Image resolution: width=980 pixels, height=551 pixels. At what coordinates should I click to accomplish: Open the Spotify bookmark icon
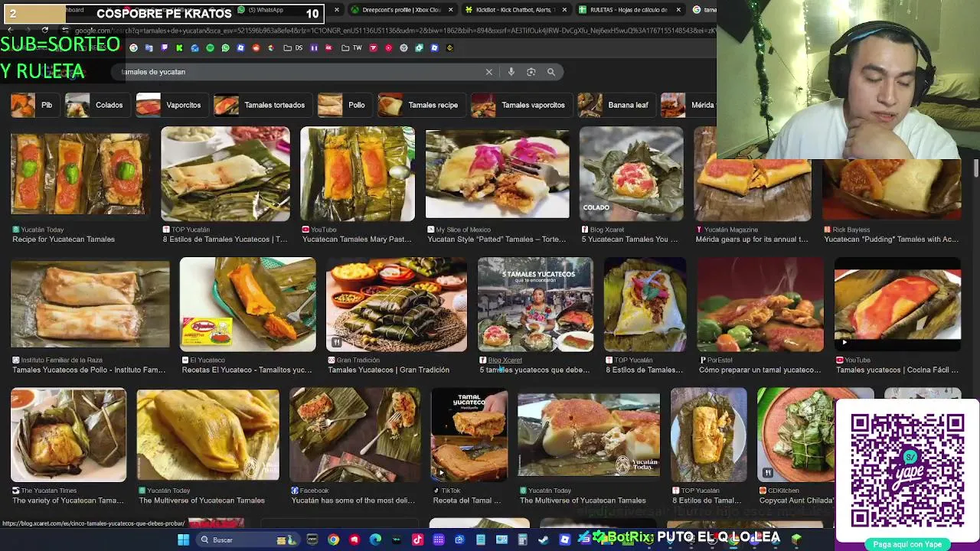(x=210, y=48)
